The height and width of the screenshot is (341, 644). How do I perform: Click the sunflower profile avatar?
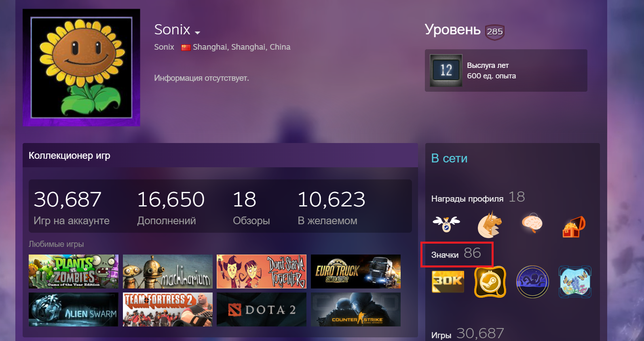tap(82, 67)
